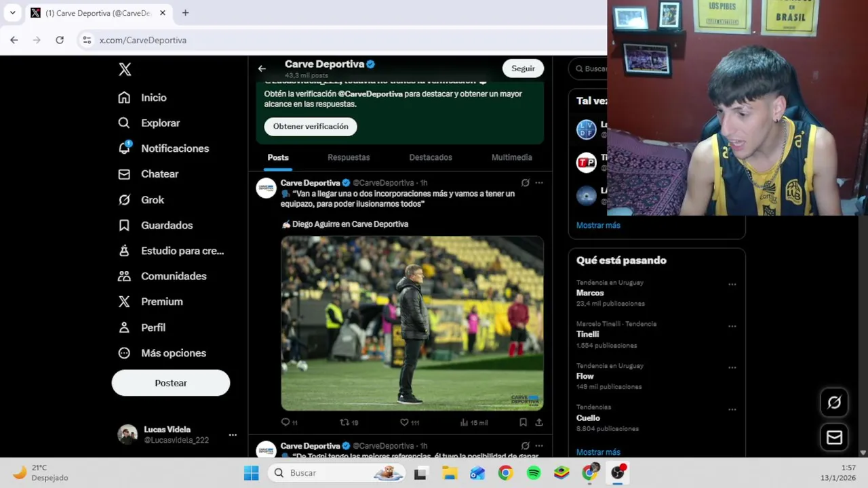
Task: Reply to Diego Aguirre post
Action: (285, 422)
